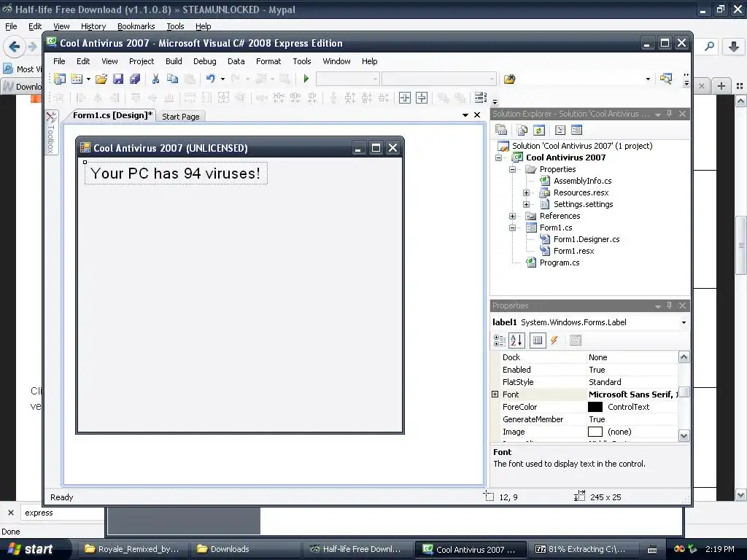Click the Object Browser icon on toolbar
Viewport: 747px width, 560px height.
pos(666,79)
